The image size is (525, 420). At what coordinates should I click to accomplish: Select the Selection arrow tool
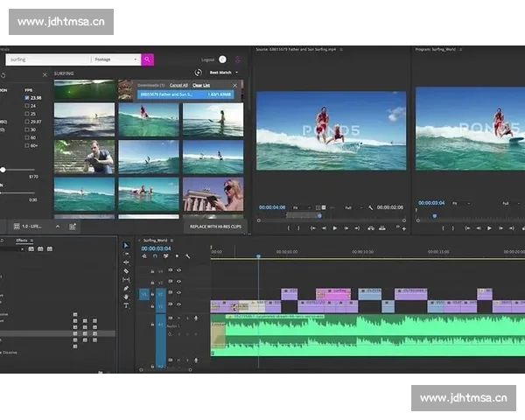pyautogui.click(x=126, y=245)
